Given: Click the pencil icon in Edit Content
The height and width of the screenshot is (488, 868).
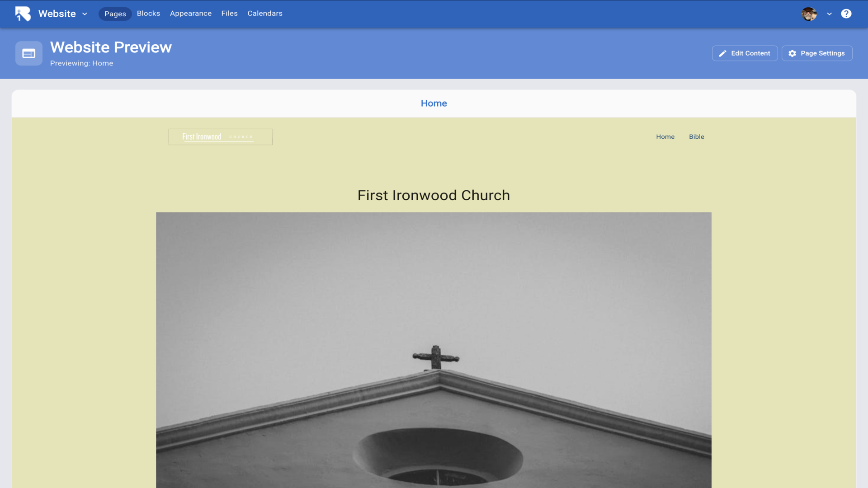Looking at the screenshot, I should [x=722, y=53].
